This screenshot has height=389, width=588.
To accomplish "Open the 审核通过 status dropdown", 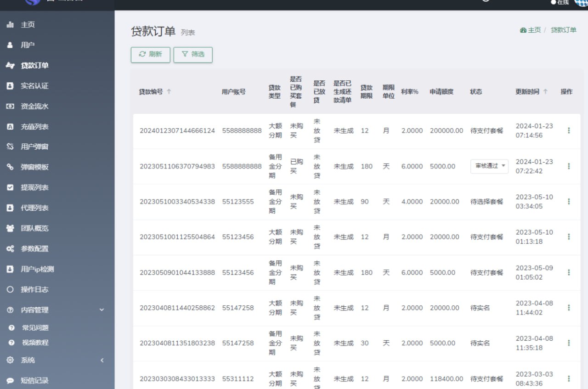I will point(489,166).
